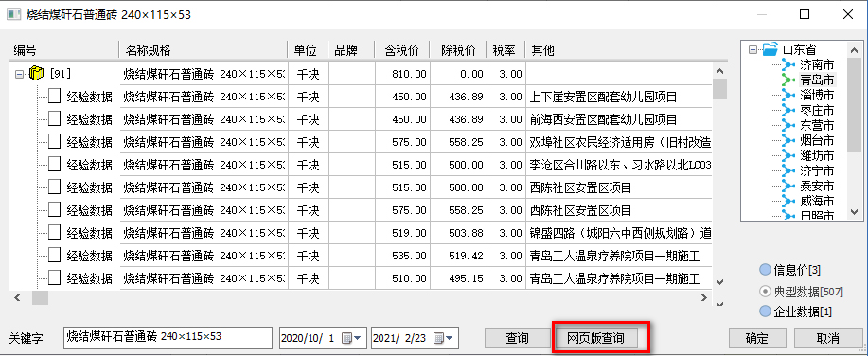
Task: Click the green node icon beside 青岛市
Action: click(788, 80)
